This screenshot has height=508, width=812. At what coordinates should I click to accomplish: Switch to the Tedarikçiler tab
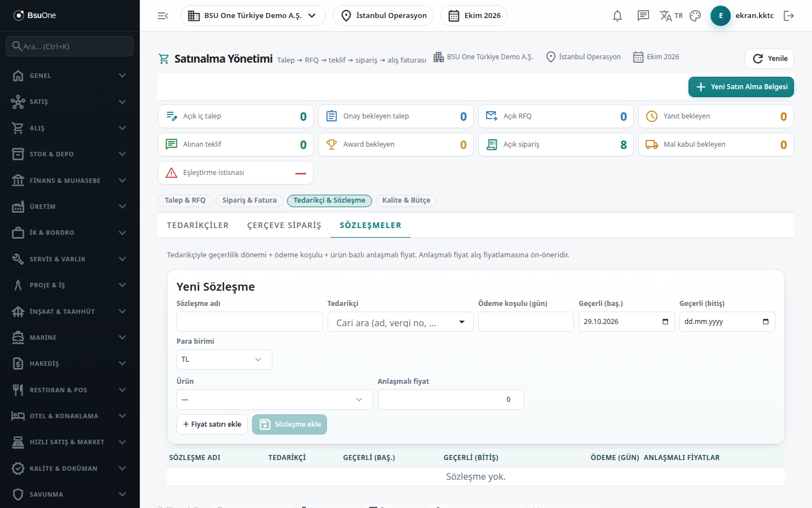click(x=198, y=225)
